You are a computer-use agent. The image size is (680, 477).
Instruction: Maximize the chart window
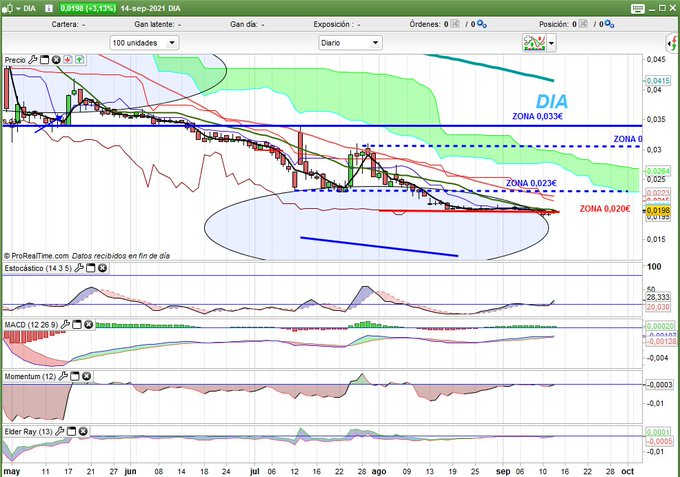(662, 8)
